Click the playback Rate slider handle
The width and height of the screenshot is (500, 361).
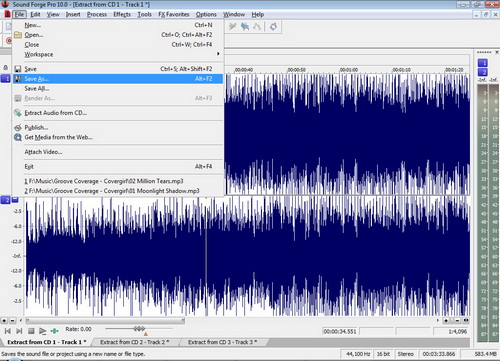139,329
